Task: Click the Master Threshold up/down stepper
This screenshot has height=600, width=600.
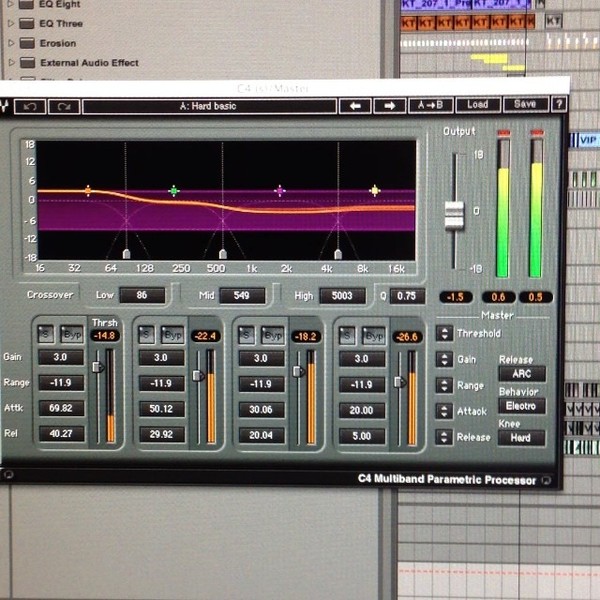Action: click(444, 333)
